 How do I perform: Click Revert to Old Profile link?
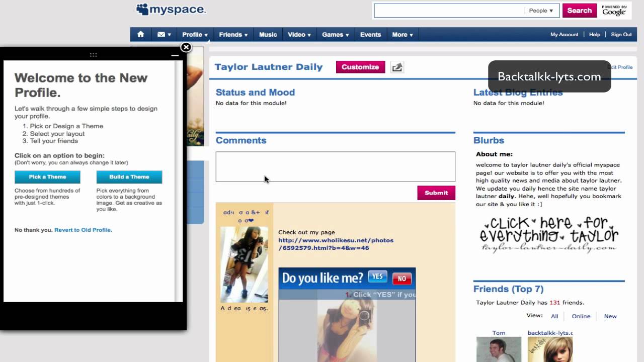click(83, 230)
